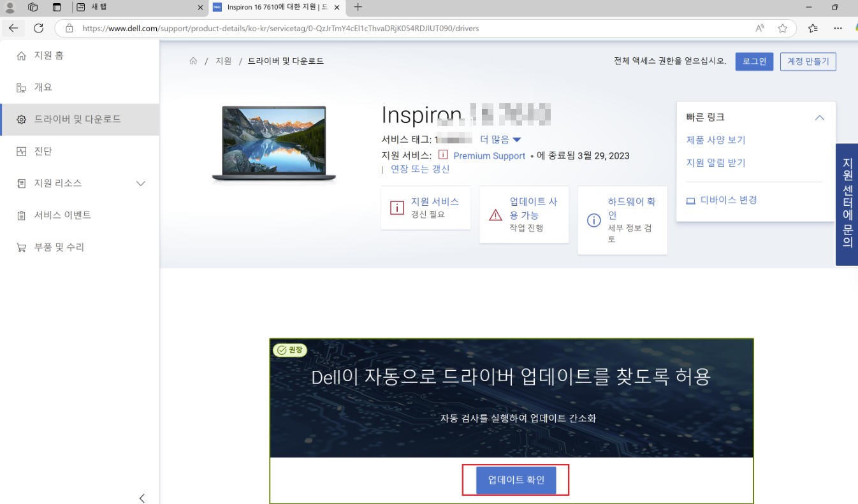Viewport: 858px width, 504px height.
Task: Click the browser back arrow
Action: point(13,28)
